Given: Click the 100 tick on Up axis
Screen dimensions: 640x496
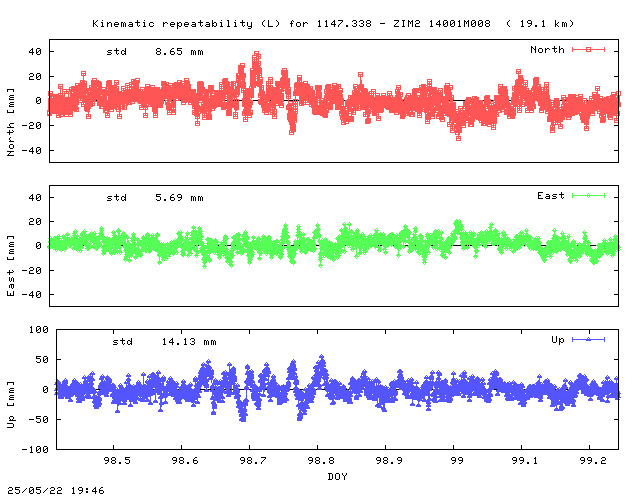Looking at the screenshot, I should tap(39, 329).
